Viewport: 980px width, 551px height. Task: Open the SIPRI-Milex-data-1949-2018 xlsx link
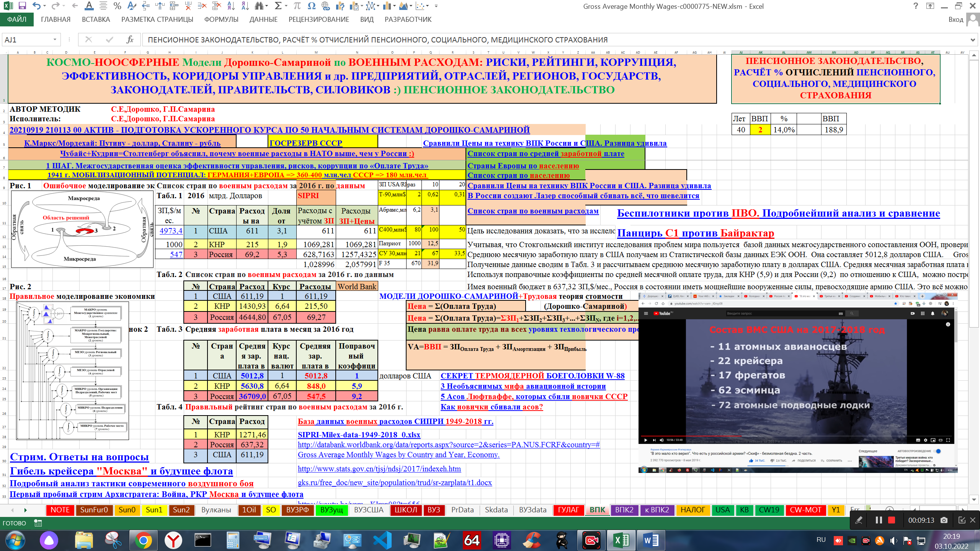(359, 435)
